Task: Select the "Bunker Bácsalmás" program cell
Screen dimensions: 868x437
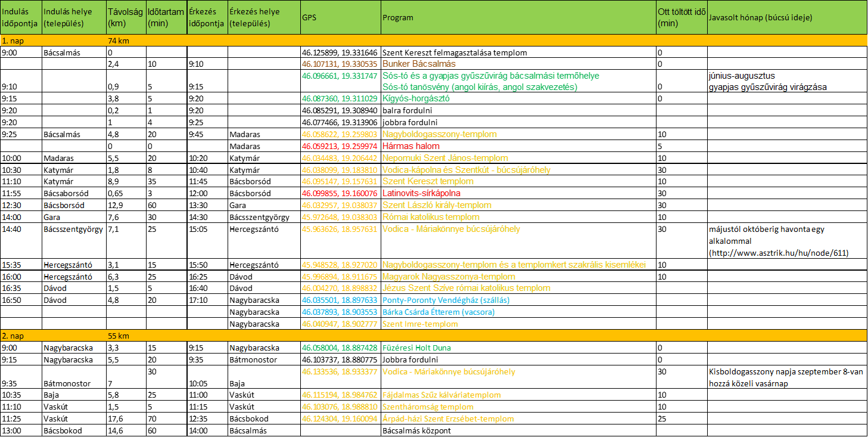Action: 419,64
